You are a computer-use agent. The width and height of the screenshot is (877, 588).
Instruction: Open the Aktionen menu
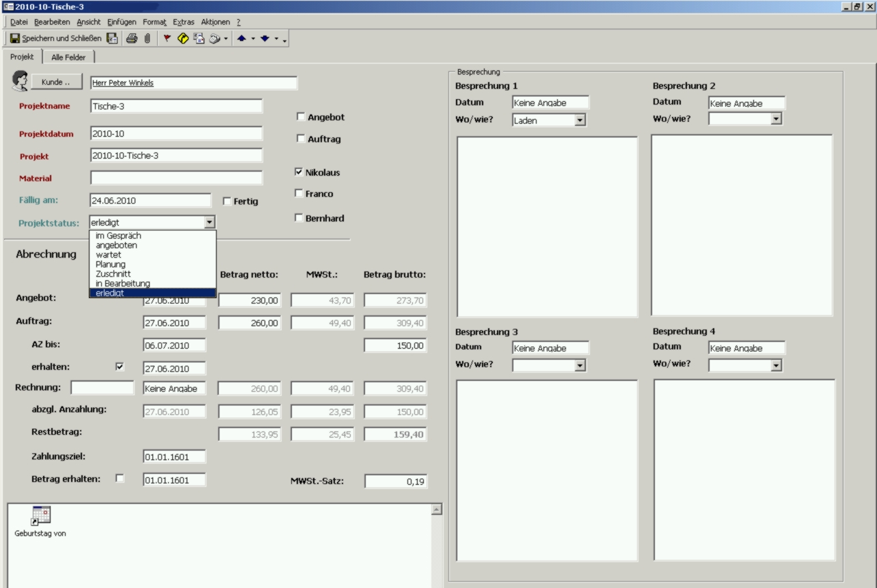pos(215,22)
